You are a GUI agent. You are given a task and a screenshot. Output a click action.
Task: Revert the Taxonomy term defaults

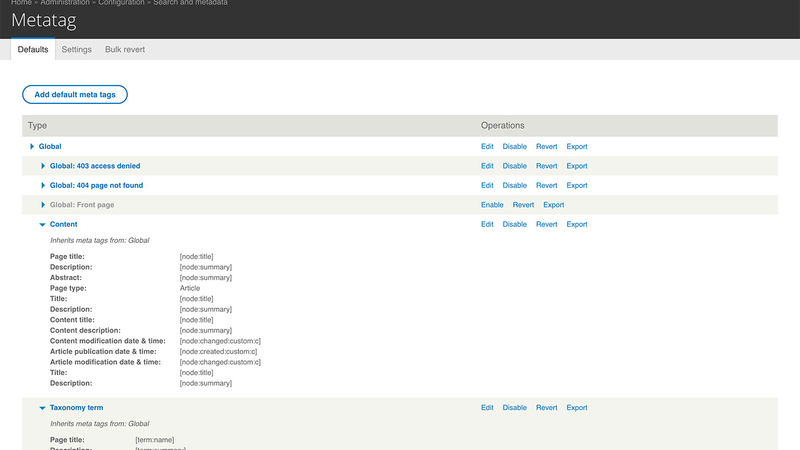[x=546, y=408]
